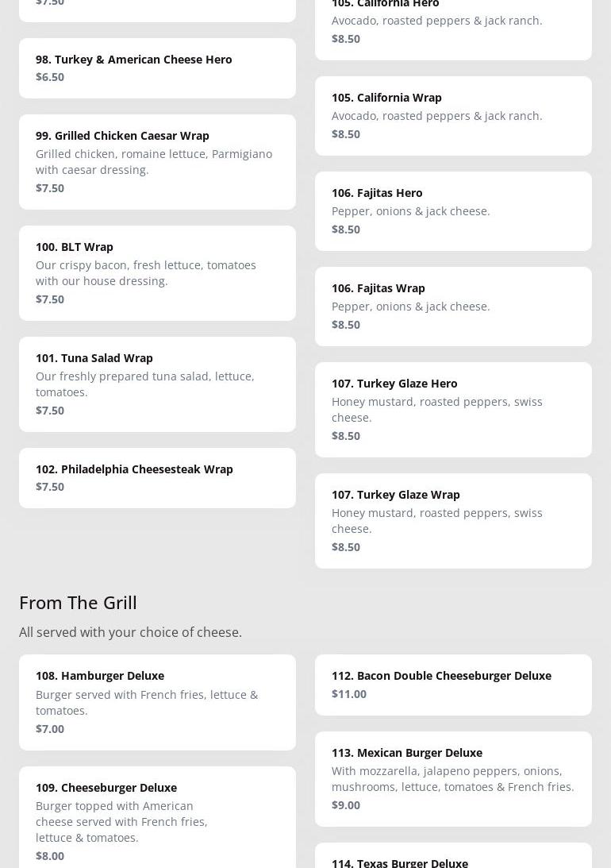611x868 pixels.
Task: Click the From The Grill section heading
Action: click(78, 602)
